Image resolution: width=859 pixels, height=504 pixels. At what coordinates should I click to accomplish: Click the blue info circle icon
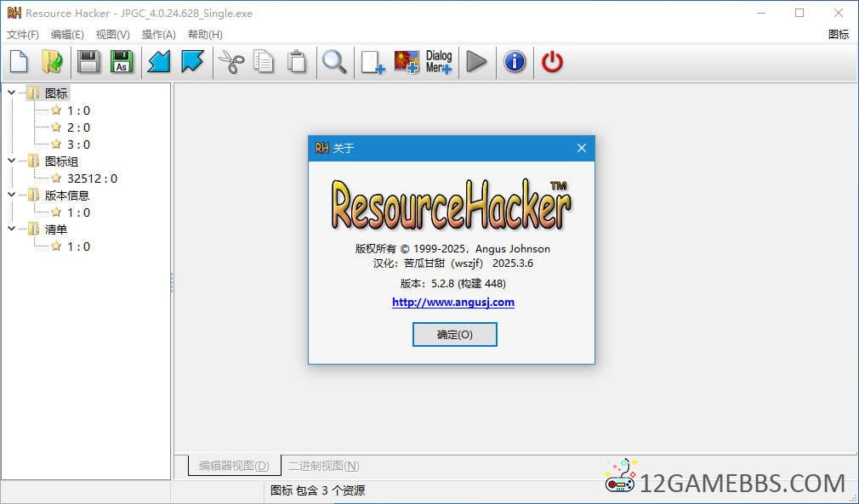tap(515, 62)
